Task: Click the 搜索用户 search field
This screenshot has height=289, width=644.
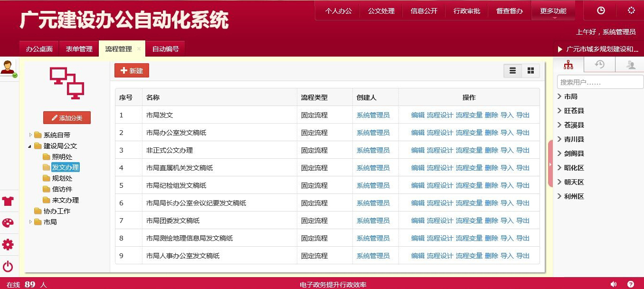Action: click(593, 82)
